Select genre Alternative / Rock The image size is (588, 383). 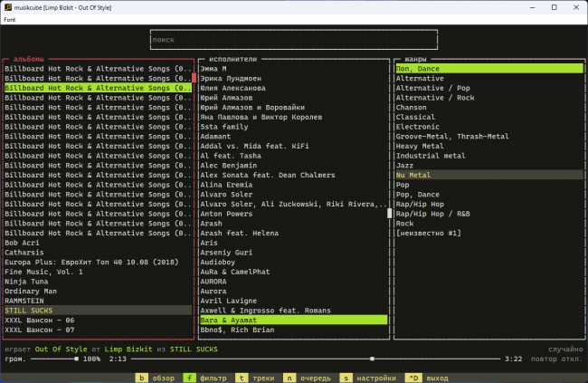tap(489, 98)
